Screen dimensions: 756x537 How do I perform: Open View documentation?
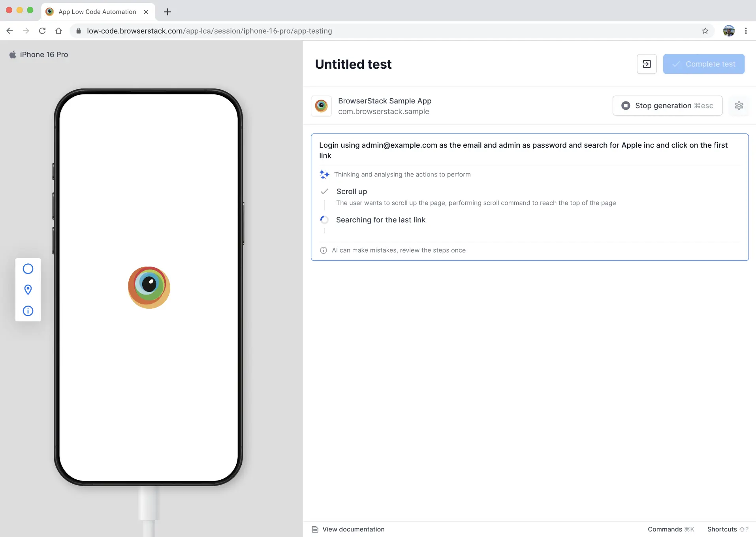point(353,529)
